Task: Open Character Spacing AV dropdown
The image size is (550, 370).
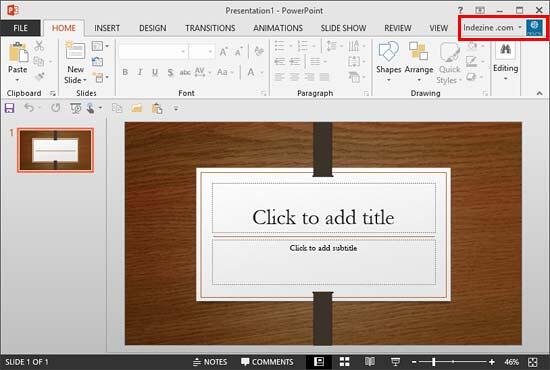Action: tap(202, 72)
